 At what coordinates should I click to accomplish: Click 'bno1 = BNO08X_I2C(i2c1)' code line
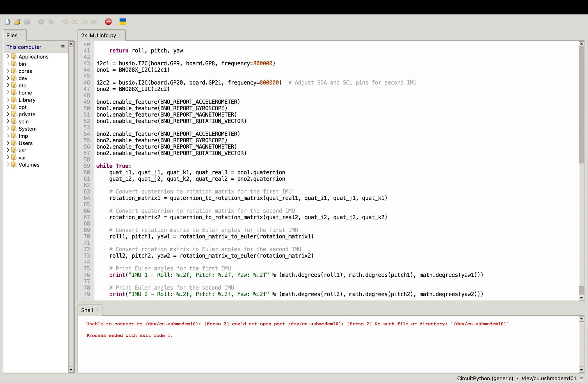click(x=133, y=70)
